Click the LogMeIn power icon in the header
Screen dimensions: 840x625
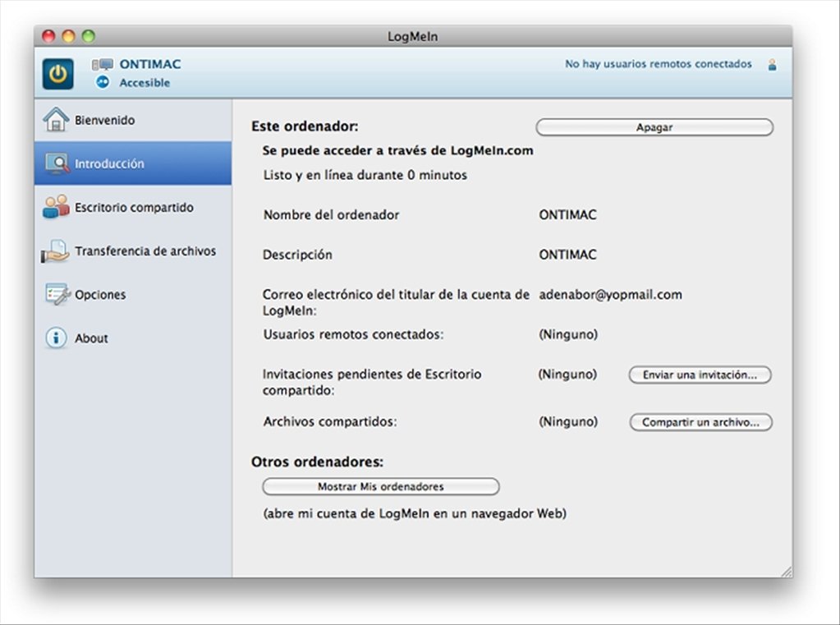(x=57, y=73)
